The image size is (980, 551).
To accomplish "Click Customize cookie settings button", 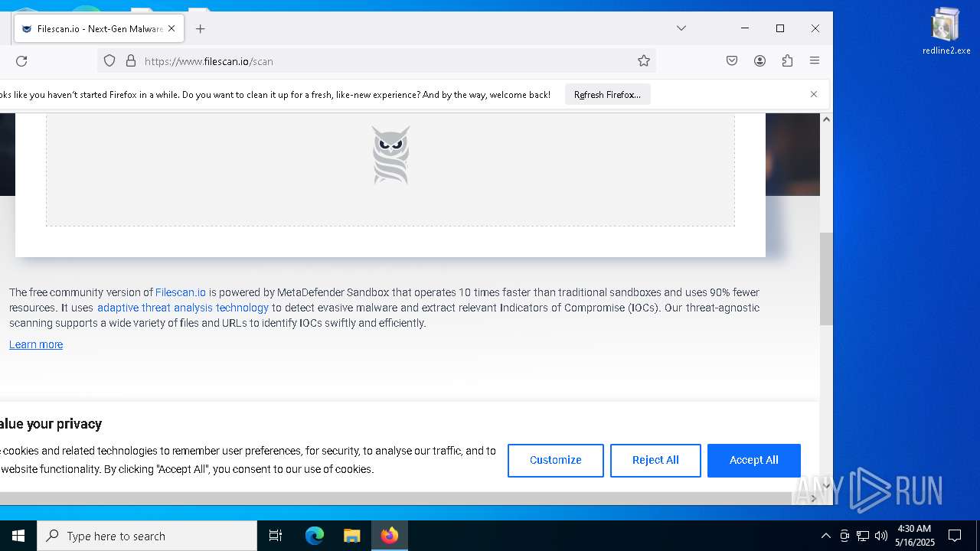I will 556,460.
